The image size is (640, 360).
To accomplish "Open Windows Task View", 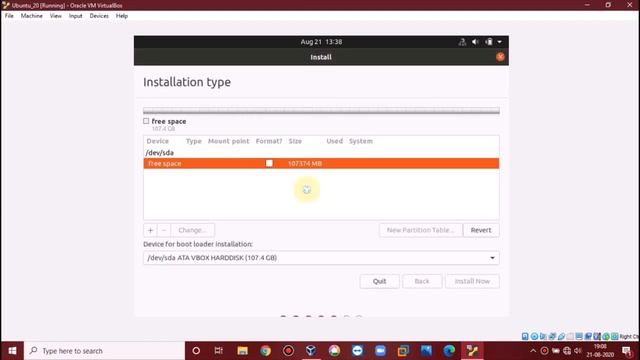I will 219,351.
